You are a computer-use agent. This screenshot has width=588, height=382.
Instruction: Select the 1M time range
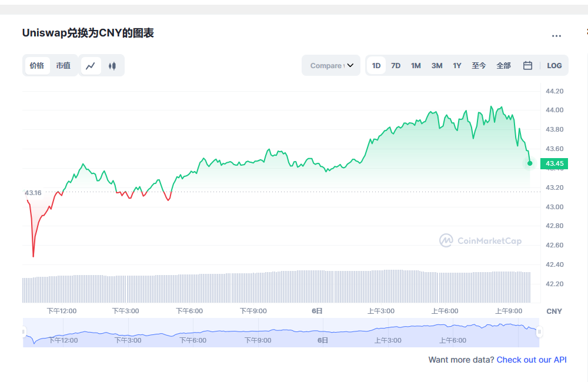click(416, 66)
